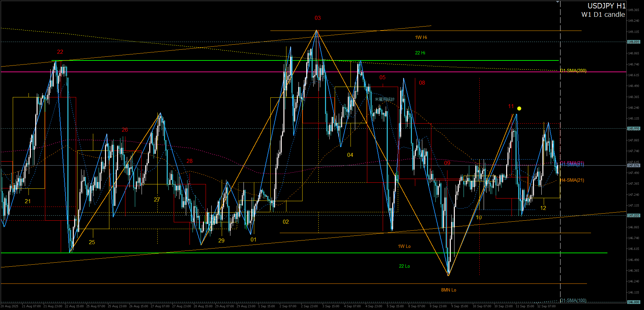Click the 'D1-SMA(100)' label near the bottom
This screenshot has height=310, width=644.
(x=573, y=300)
